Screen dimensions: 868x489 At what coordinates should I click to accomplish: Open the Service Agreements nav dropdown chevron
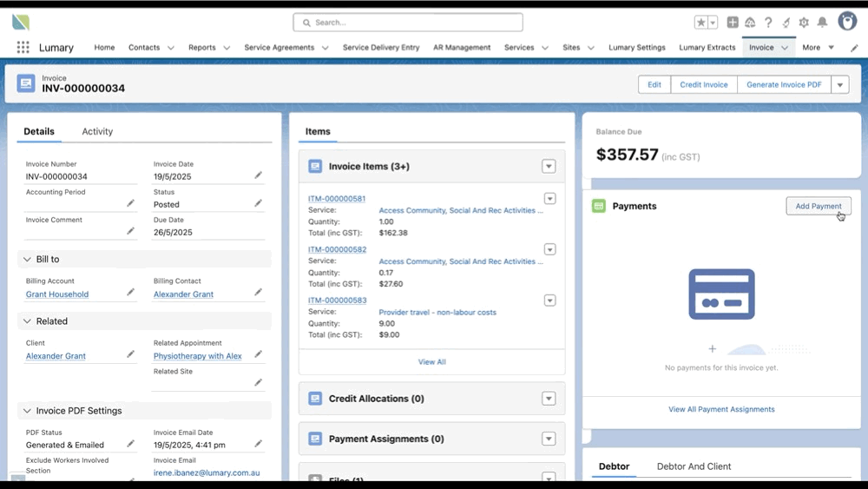[325, 48]
